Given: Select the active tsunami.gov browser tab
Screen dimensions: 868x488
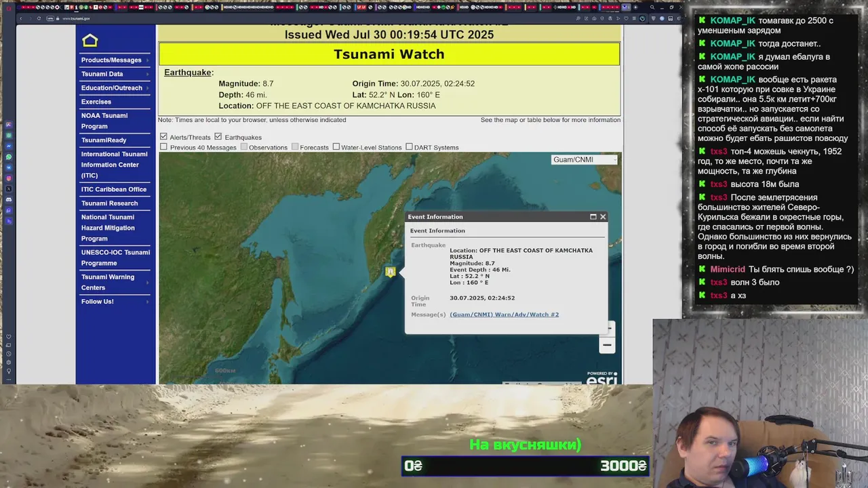Looking at the screenshot, I should pyautogui.click(x=626, y=7).
